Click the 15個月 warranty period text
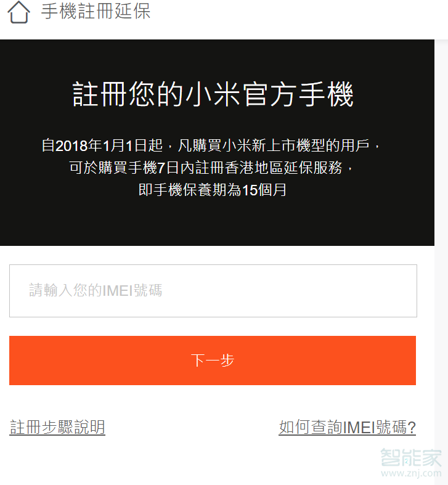 click(264, 190)
